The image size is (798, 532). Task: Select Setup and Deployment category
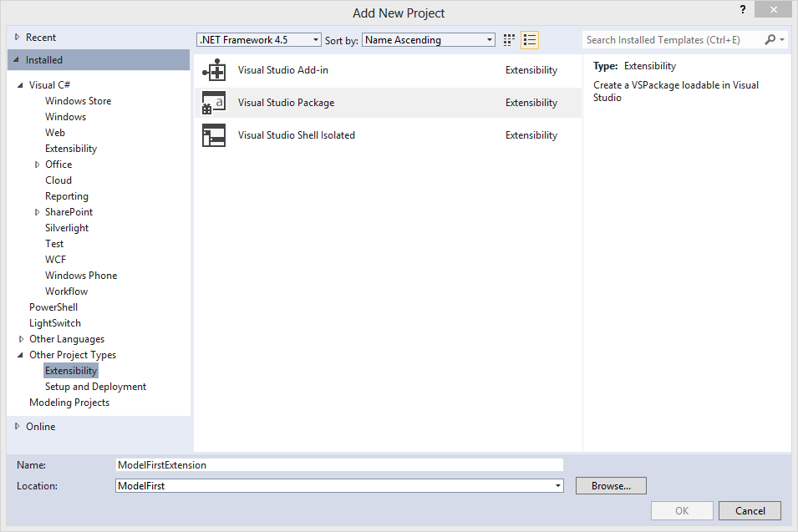tap(95, 387)
